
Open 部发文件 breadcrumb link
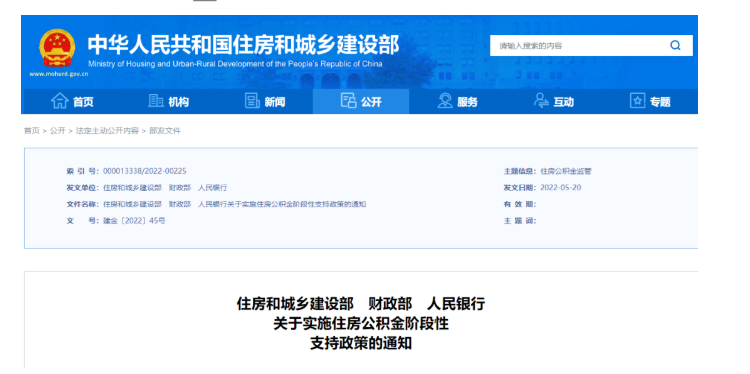point(165,131)
